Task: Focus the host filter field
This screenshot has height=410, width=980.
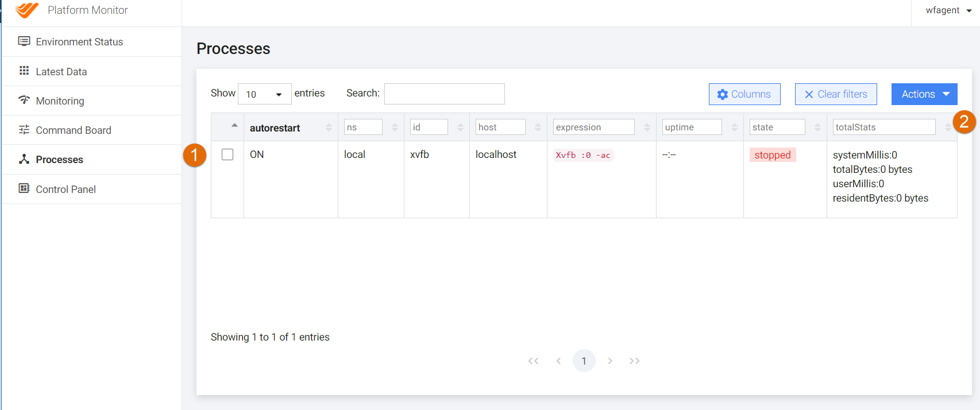Action: click(500, 127)
